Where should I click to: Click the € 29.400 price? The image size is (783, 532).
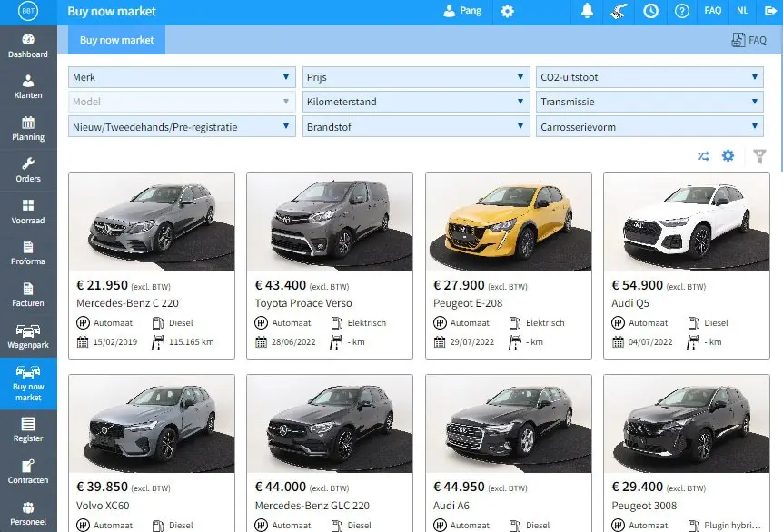637,487
